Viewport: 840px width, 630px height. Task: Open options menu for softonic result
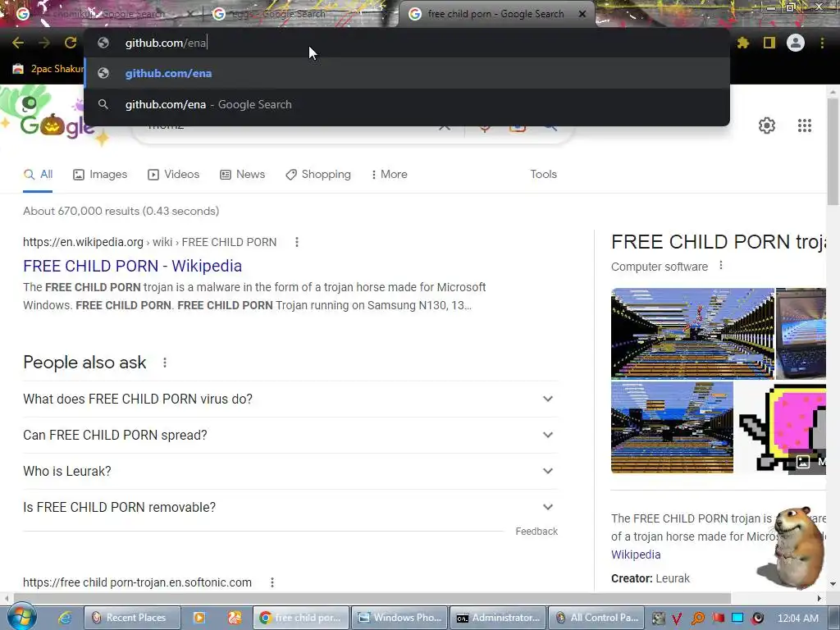click(x=272, y=582)
